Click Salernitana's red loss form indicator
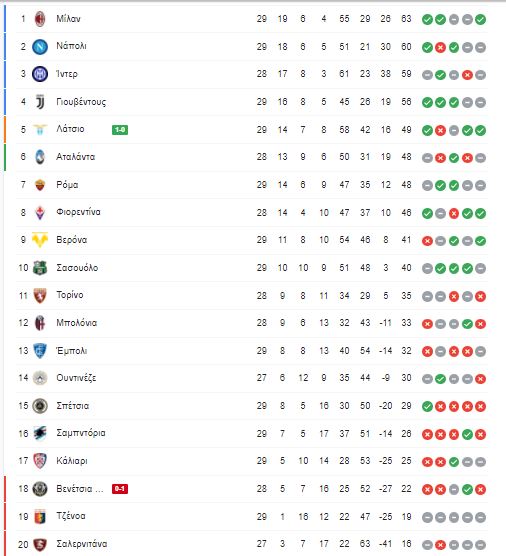The width and height of the screenshot is (506, 556). pos(440,545)
